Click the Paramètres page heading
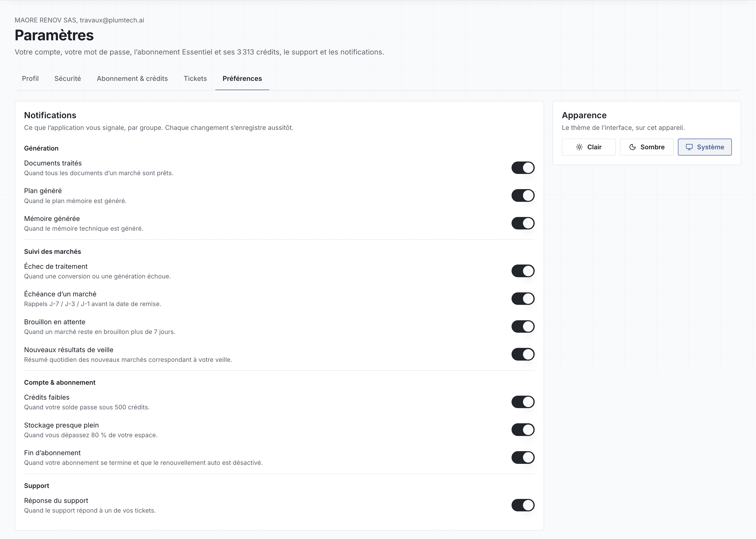The height and width of the screenshot is (539, 756). pyautogui.click(x=54, y=35)
